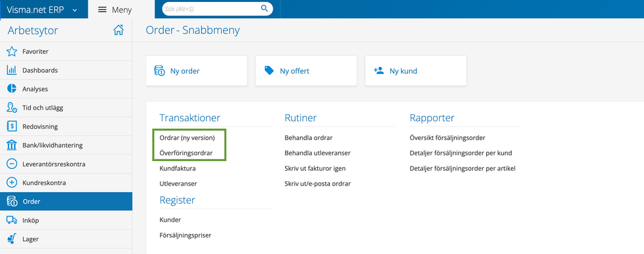Select the Bank/likvidhantering bank icon
This screenshot has width=644, height=254.
tap(12, 145)
